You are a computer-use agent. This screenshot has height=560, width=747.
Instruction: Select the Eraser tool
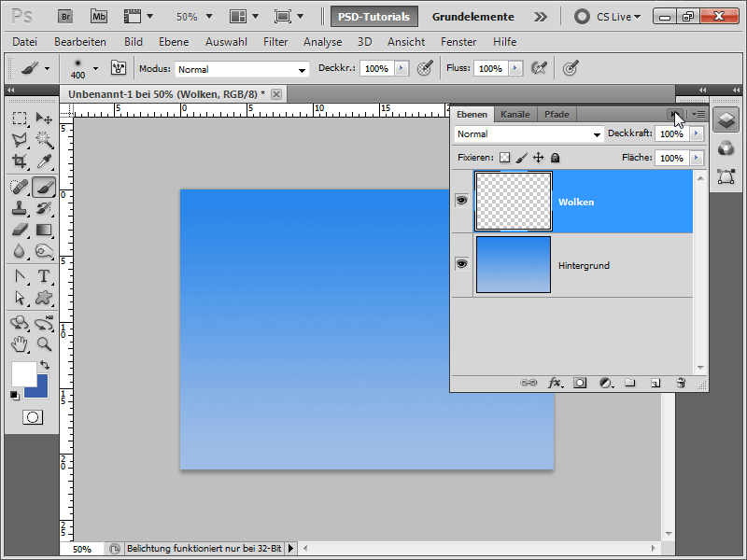pyautogui.click(x=20, y=230)
